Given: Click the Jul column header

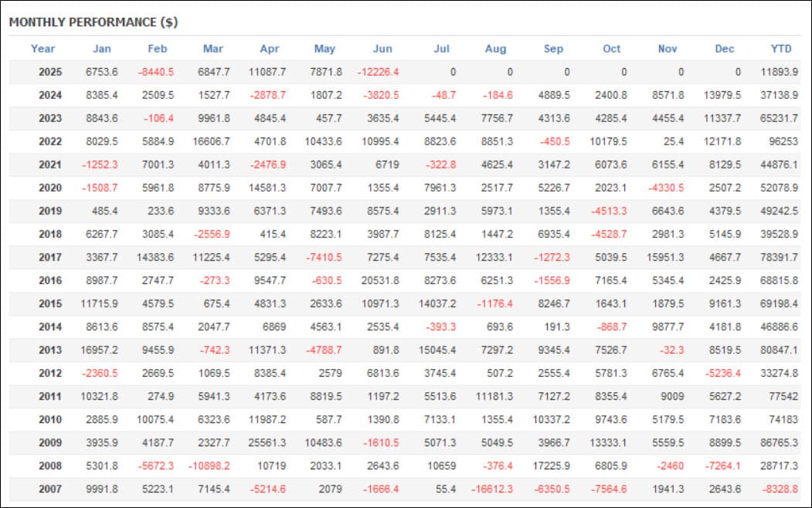Looking at the screenshot, I should click(x=441, y=49).
